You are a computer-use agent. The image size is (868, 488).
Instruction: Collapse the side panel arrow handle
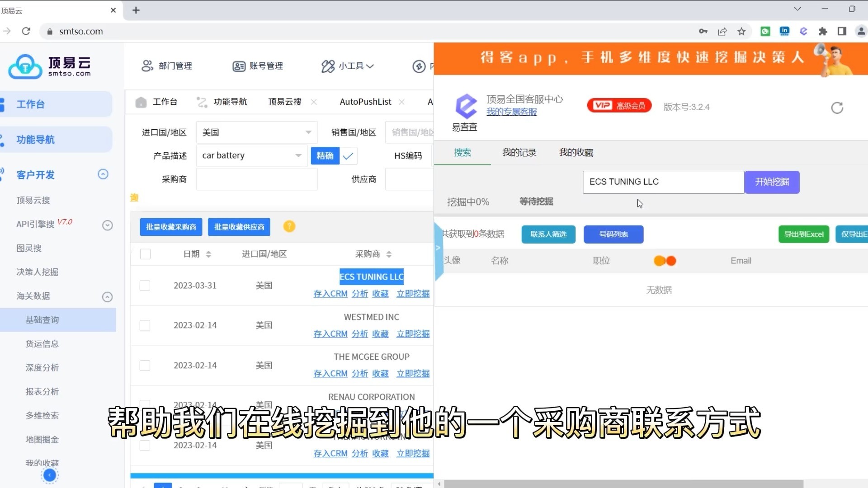(438, 248)
